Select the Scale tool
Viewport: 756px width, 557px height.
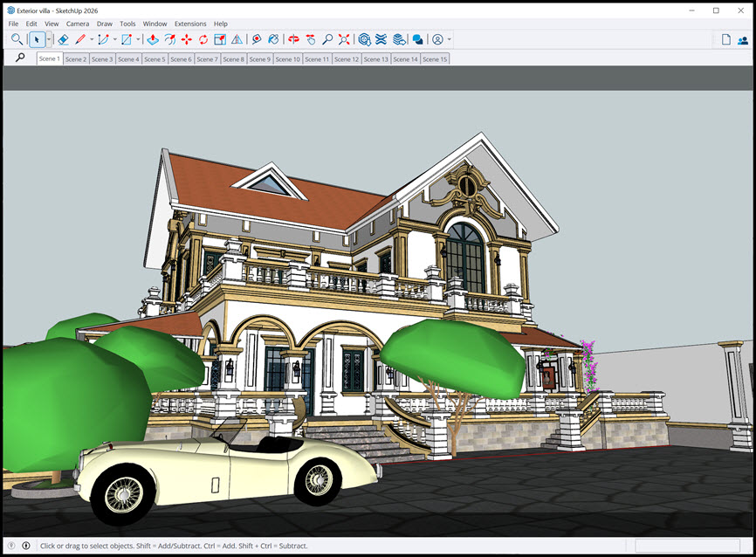(x=220, y=39)
